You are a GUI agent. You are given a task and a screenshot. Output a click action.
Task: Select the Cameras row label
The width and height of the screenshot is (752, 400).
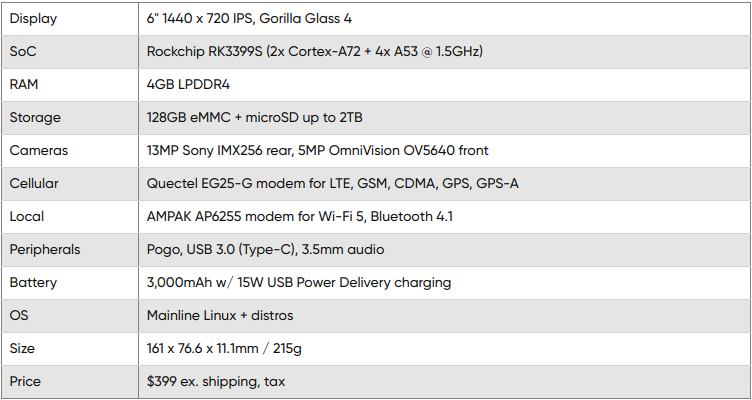(x=38, y=150)
